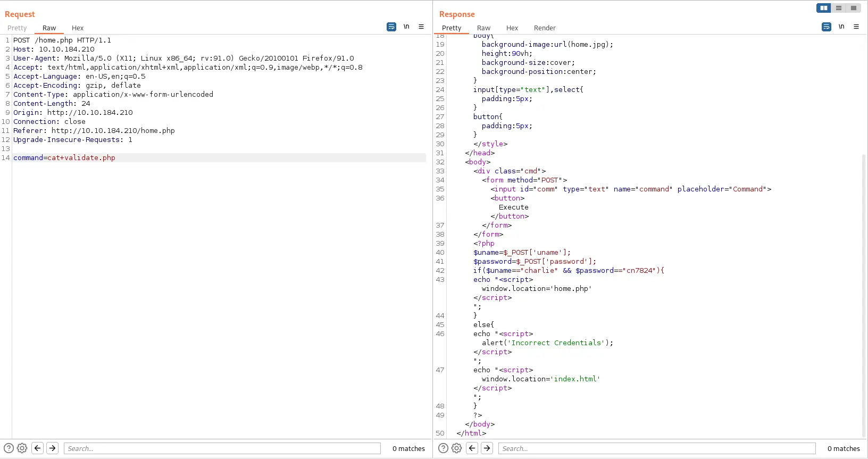Image resolution: width=868 pixels, height=459 pixels.
Task: Open Request panel hamburger options menu
Action: click(421, 27)
